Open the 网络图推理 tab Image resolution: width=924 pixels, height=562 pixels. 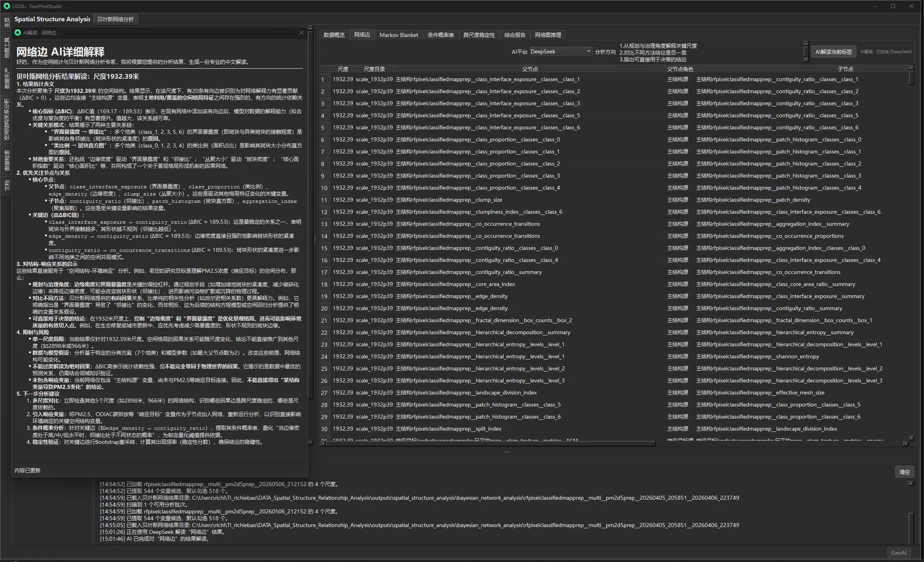point(548,35)
